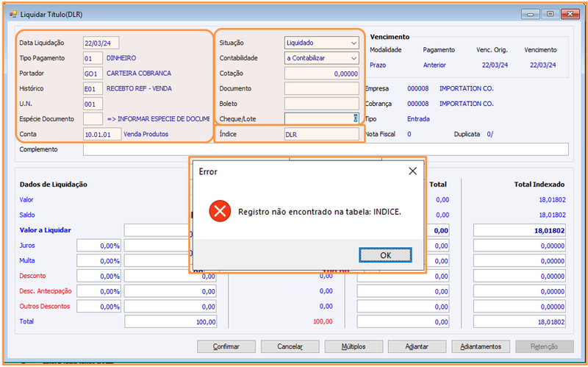Click the OK button in Error dialog
Viewport: 588px width, 367px height.
pyautogui.click(x=385, y=255)
